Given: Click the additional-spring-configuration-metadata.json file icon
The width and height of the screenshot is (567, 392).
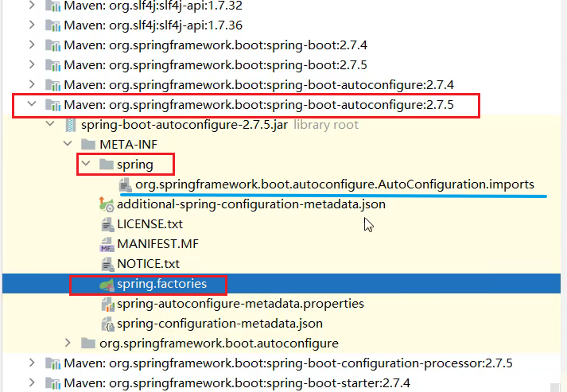Looking at the screenshot, I should 107,204.
